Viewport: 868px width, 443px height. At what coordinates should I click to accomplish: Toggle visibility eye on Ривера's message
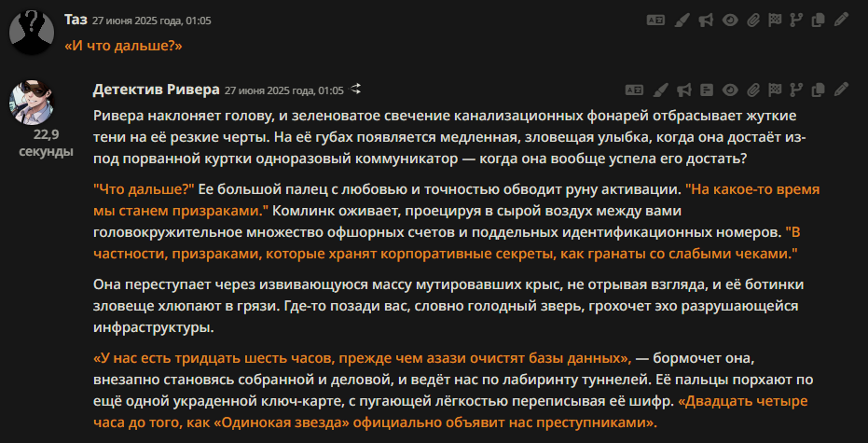(x=730, y=90)
